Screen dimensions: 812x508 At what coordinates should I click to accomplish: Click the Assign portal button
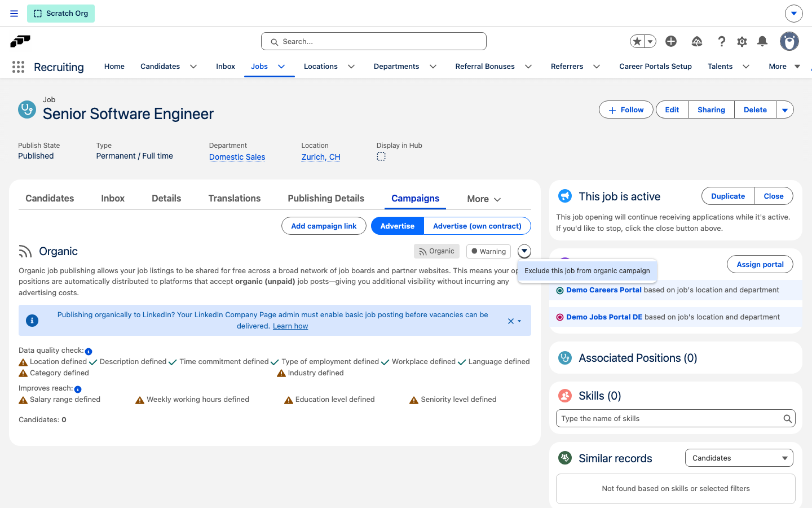coord(760,264)
